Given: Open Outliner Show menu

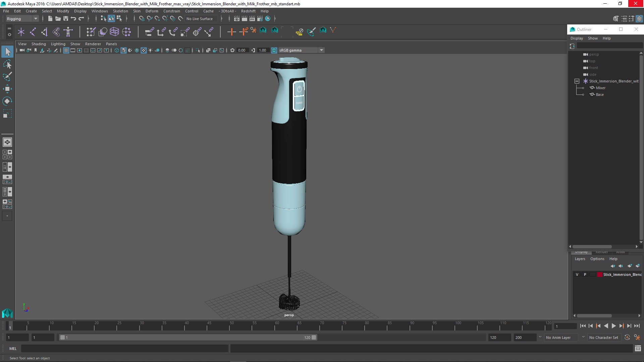Looking at the screenshot, I should click(593, 38).
